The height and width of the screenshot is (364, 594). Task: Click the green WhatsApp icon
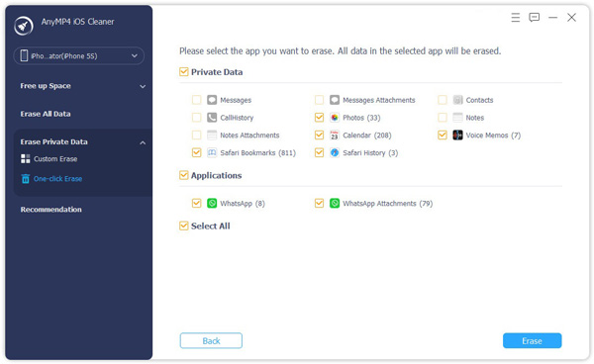point(212,203)
